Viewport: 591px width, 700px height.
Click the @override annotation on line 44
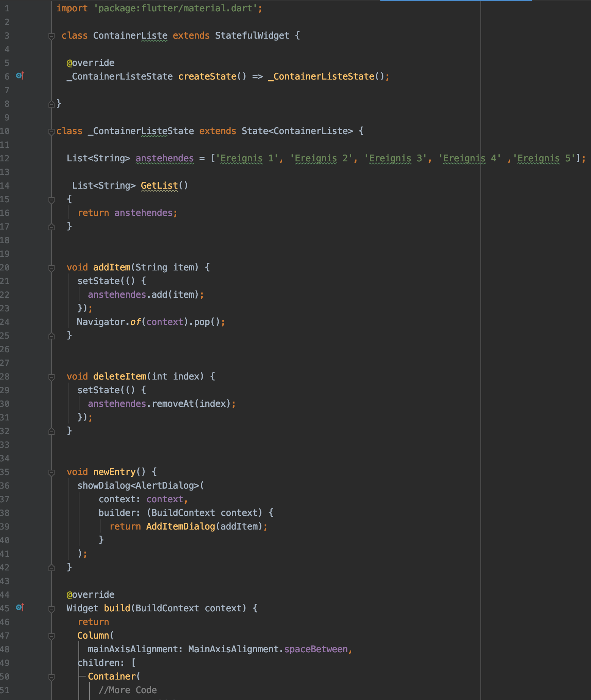[x=91, y=595]
